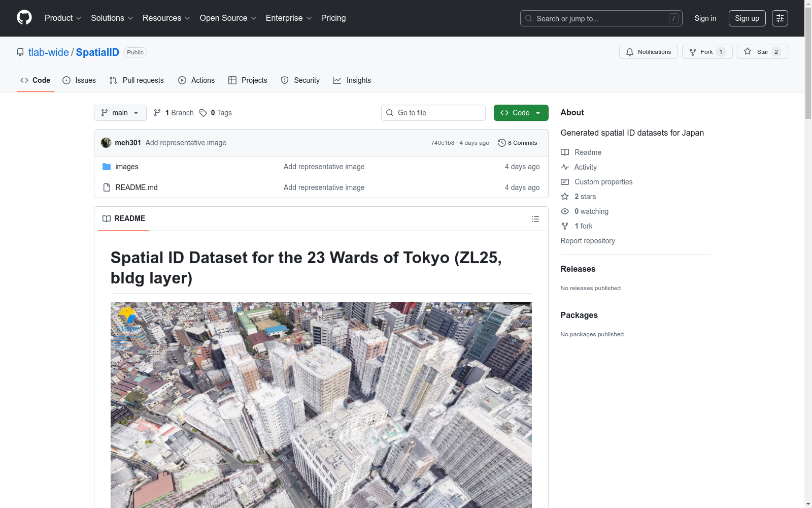
Task: Click the Readme link in About
Action: (581, 152)
